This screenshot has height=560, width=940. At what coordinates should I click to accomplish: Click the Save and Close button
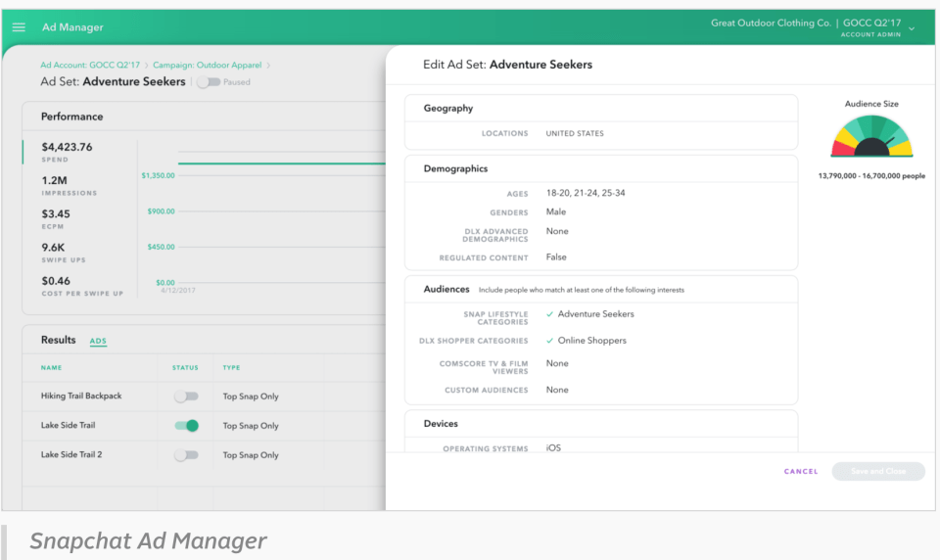tap(878, 471)
